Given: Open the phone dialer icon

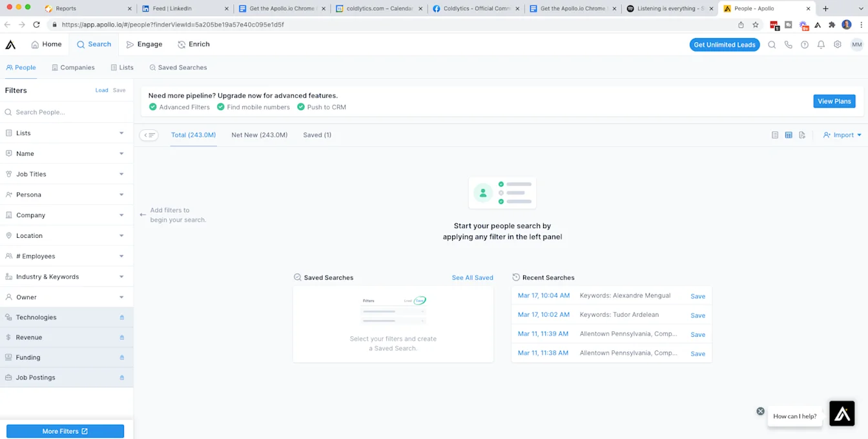Looking at the screenshot, I should point(788,45).
